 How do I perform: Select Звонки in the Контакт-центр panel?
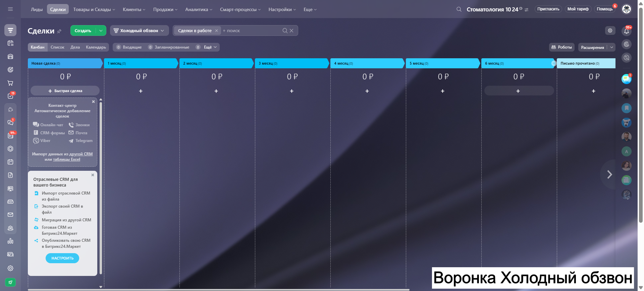(x=79, y=125)
